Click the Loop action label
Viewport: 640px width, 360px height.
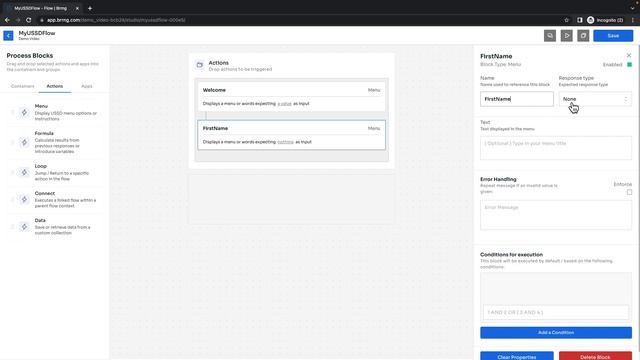41,166
